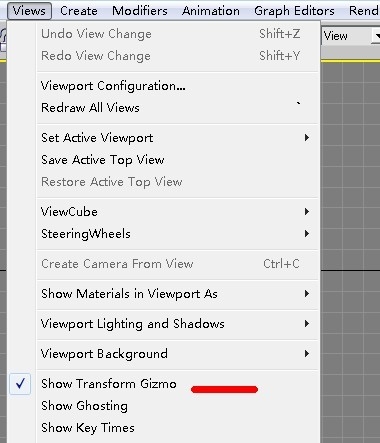Expand ViewCube submenu arrow

click(x=307, y=212)
